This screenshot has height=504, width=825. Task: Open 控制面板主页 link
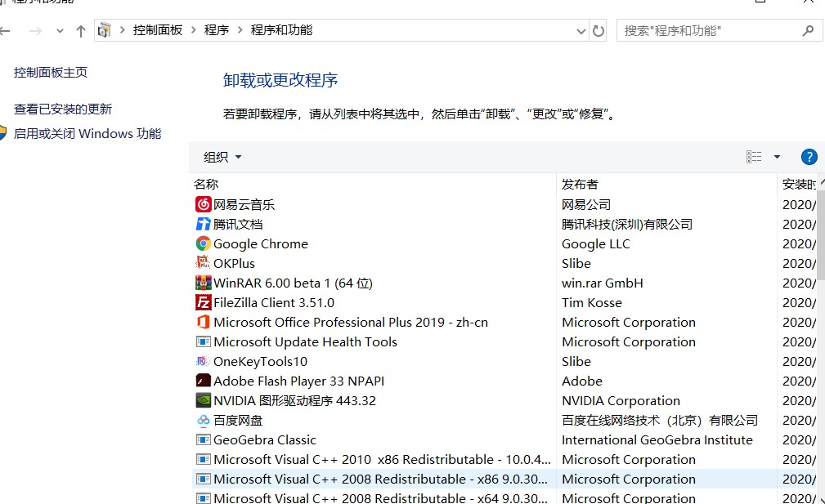click(51, 73)
